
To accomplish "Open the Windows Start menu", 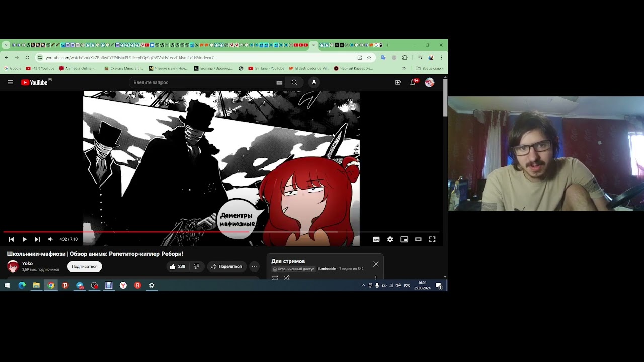I will coord(7,285).
